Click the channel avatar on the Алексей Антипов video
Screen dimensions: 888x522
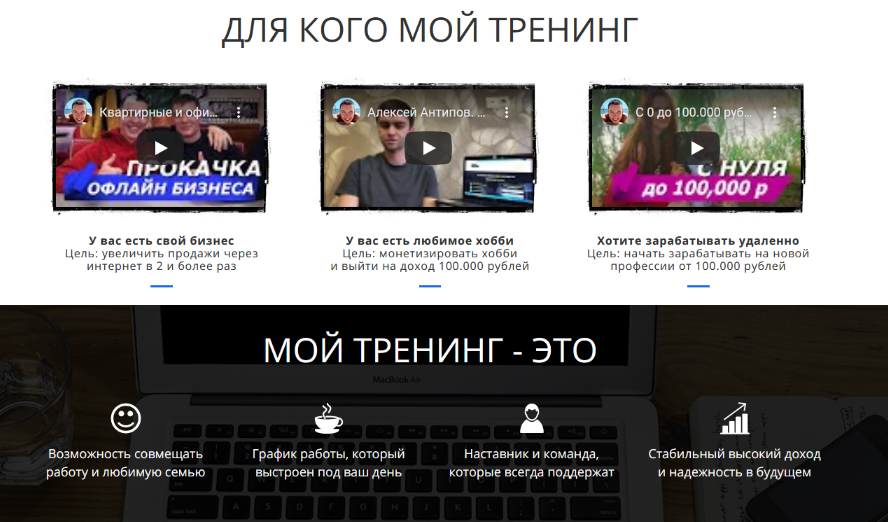346,112
